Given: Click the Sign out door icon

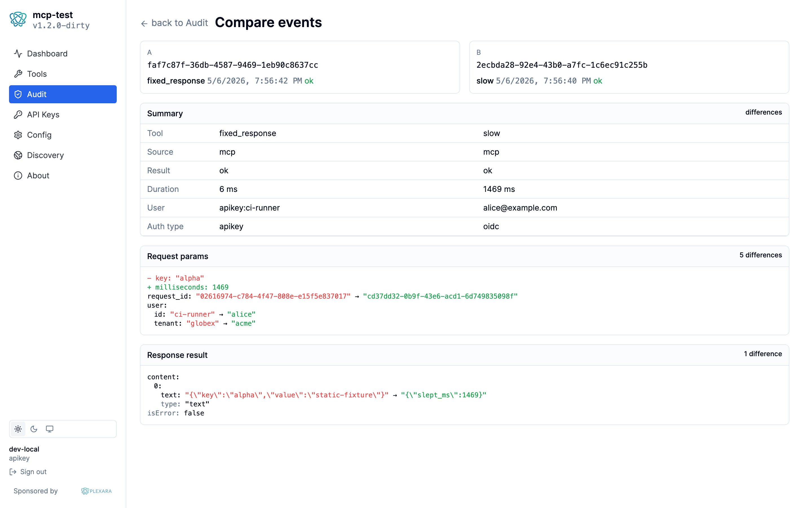Looking at the screenshot, I should tap(13, 472).
